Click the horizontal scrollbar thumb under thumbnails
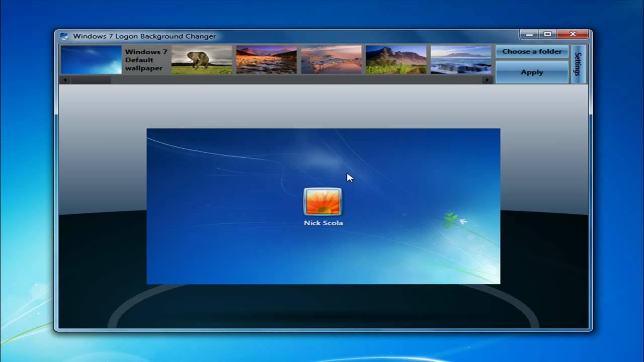This screenshot has width=644, height=362. tap(90, 79)
